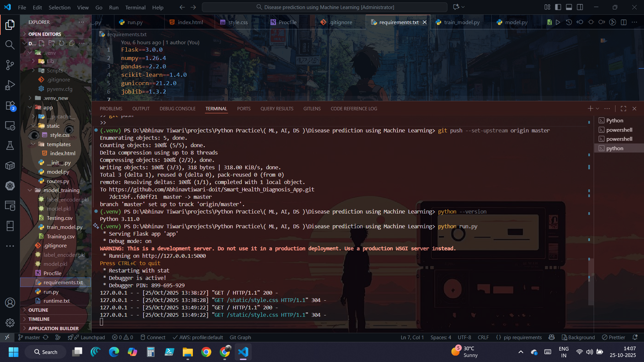Viewport: 644px width, 362px height.
Task: Open the Search view in activity bar
Action: click(10, 45)
